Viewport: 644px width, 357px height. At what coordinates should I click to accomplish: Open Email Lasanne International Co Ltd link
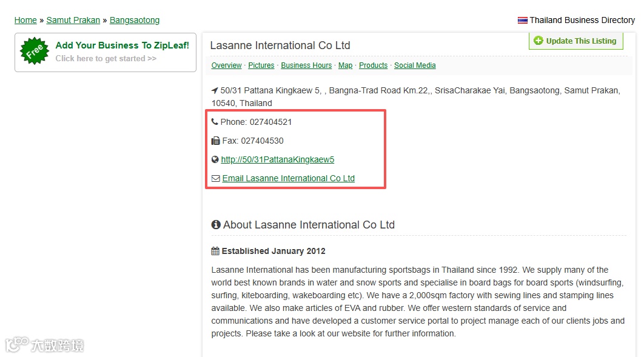click(288, 178)
